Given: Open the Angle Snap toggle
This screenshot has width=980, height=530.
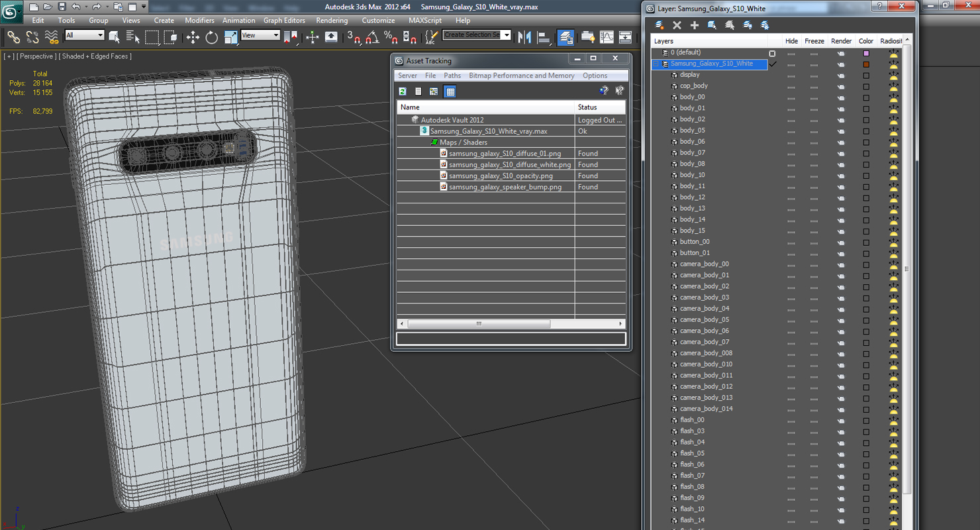Looking at the screenshot, I should click(372, 37).
